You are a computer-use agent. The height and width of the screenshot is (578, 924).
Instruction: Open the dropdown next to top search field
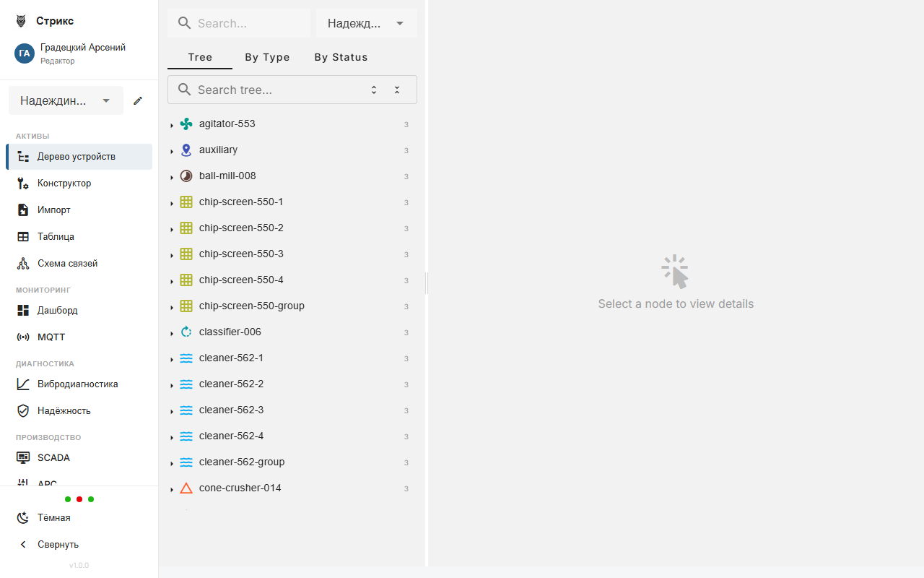pyautogui.click(x=366, y=23)
